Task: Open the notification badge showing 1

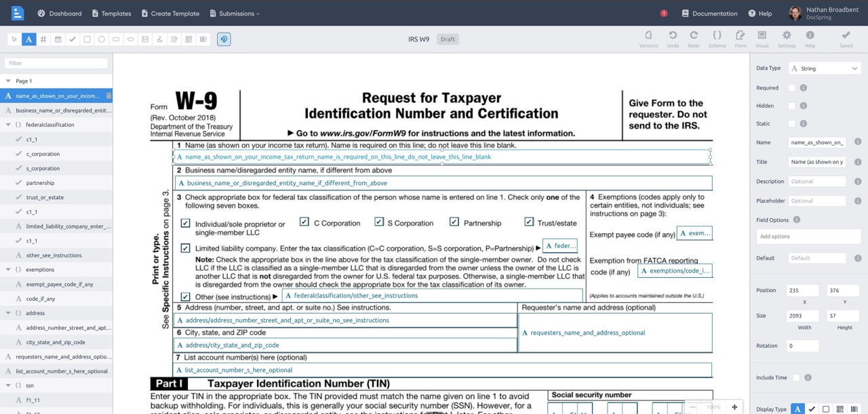Action: point(664,14)
